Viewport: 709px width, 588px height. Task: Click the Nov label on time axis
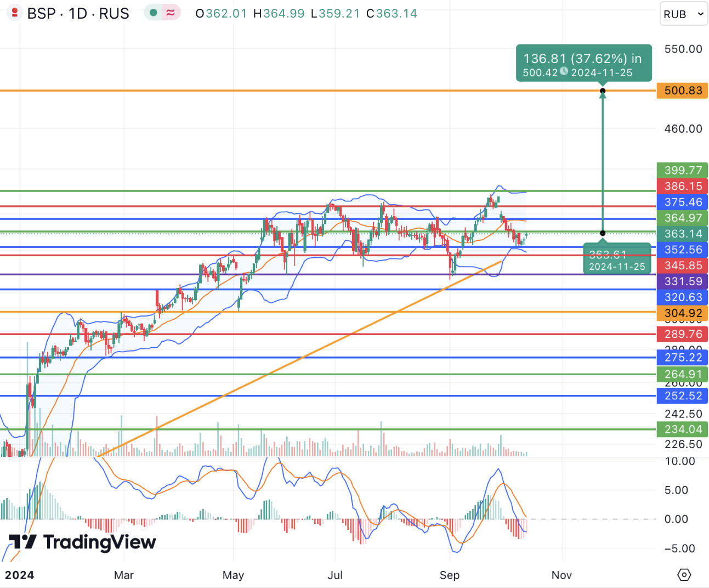[561, 575]
